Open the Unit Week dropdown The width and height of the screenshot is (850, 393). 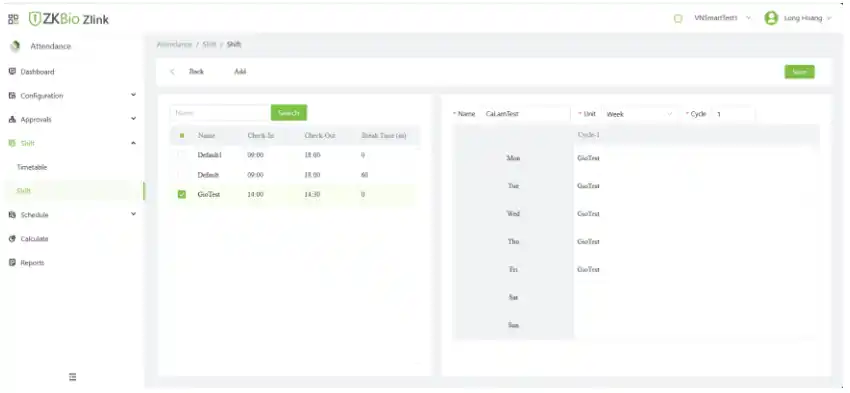tap(640, 114)
